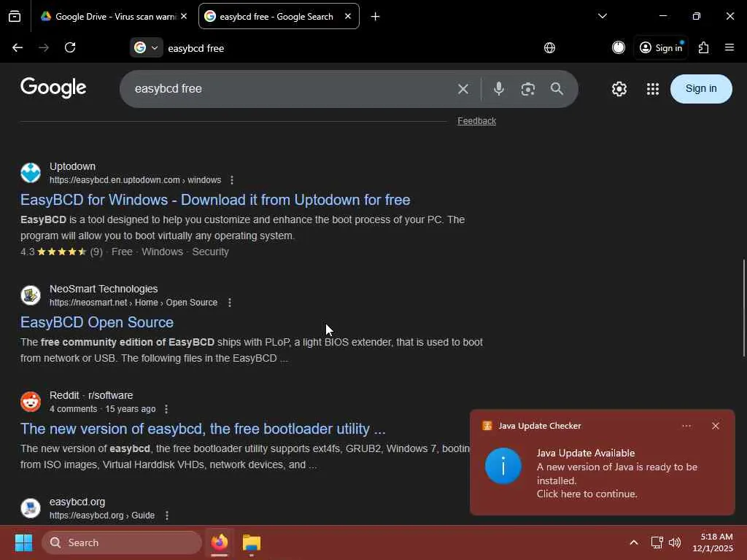
Task: Submit search with magnifying glass icon
Action: [557, 88]
